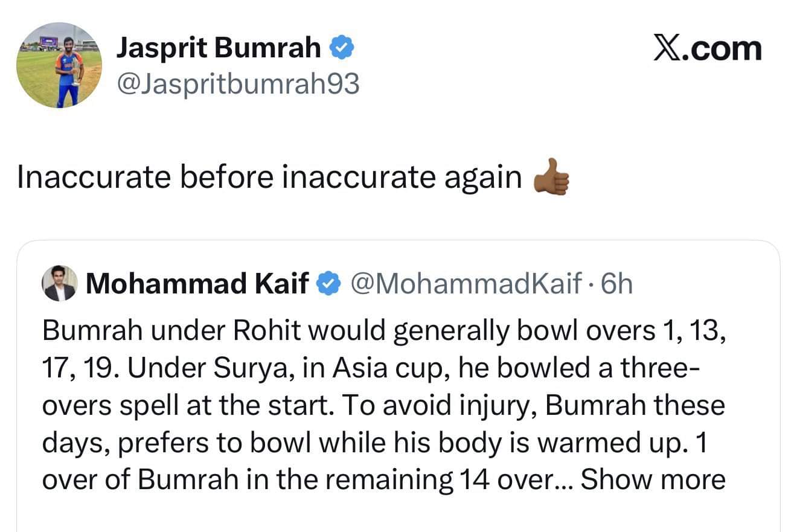This screenshot has width=797, height=532.
Task: Click the thumbs up emoji
Action: 551,178
